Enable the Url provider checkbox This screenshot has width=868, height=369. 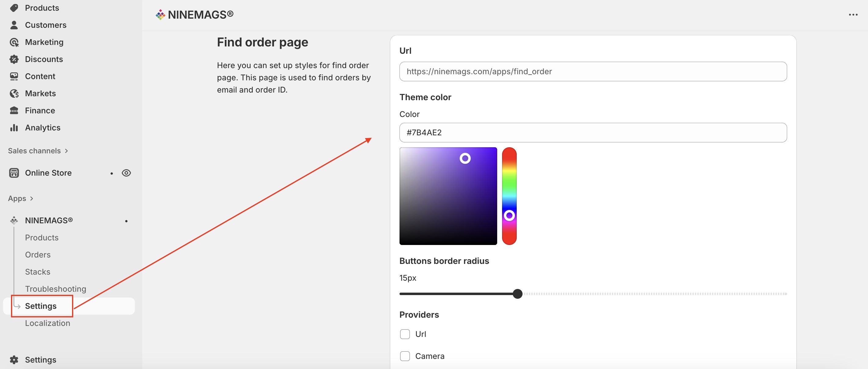(405, 334)
